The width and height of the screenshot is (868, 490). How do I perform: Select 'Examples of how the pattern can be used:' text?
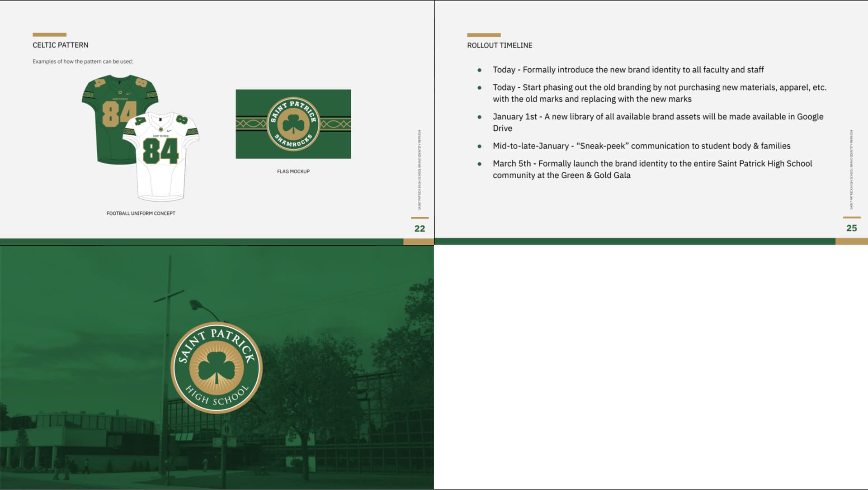click(83, 62)
